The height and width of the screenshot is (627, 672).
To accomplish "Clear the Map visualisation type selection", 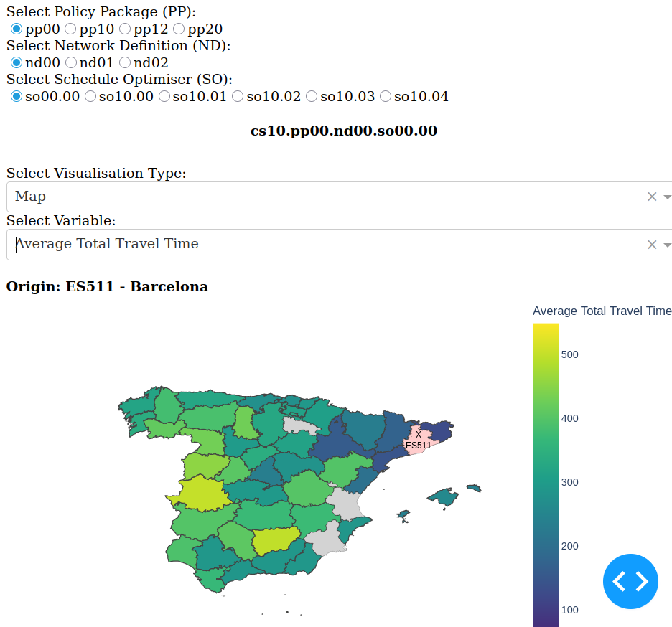I will [x=652, y=197].
